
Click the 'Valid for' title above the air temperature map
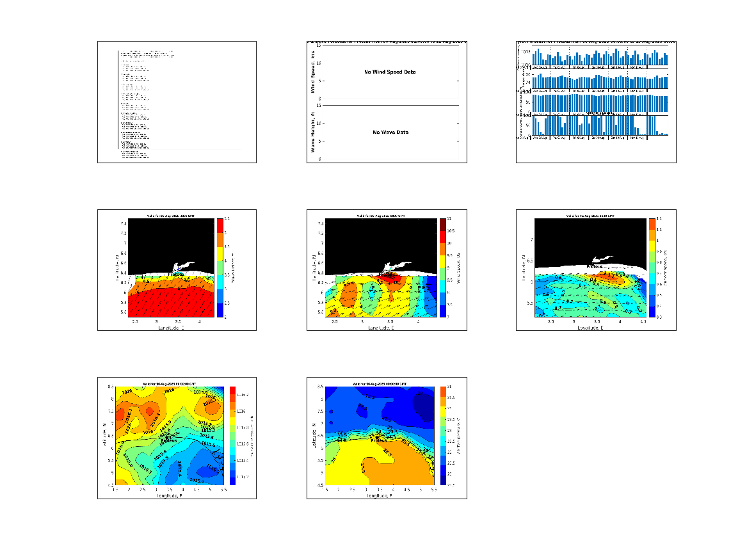coord(380,384)
